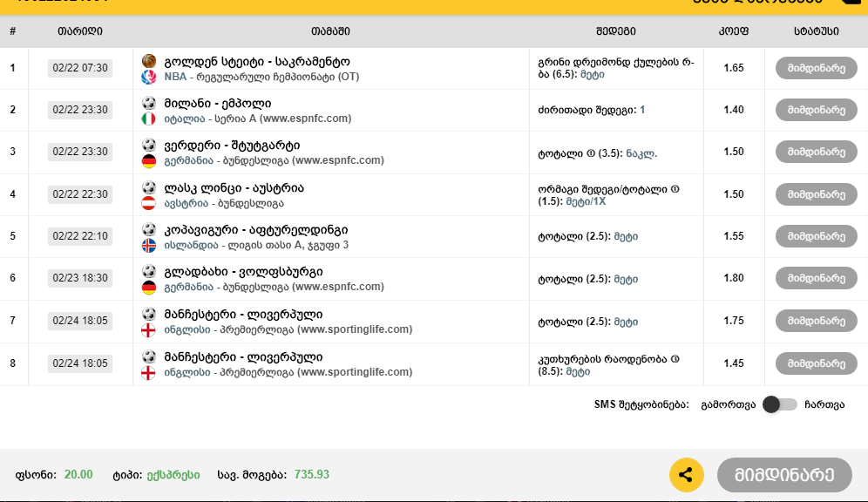Click the Germany flag icon in row 6

(x=148, y=287)
